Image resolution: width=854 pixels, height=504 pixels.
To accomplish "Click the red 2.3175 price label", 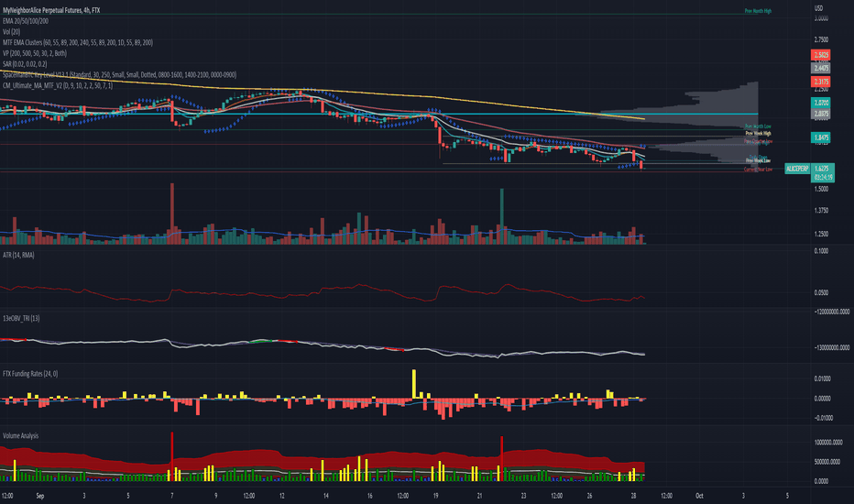I will [x=821, y=82].
